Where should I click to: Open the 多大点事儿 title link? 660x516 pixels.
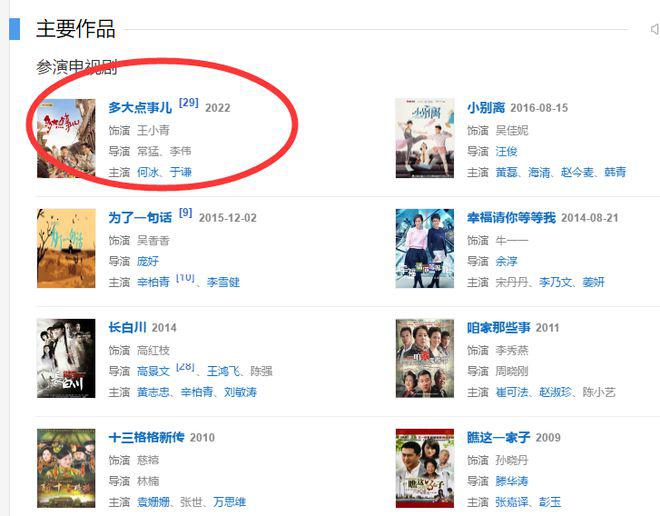(x=140, y=108)
